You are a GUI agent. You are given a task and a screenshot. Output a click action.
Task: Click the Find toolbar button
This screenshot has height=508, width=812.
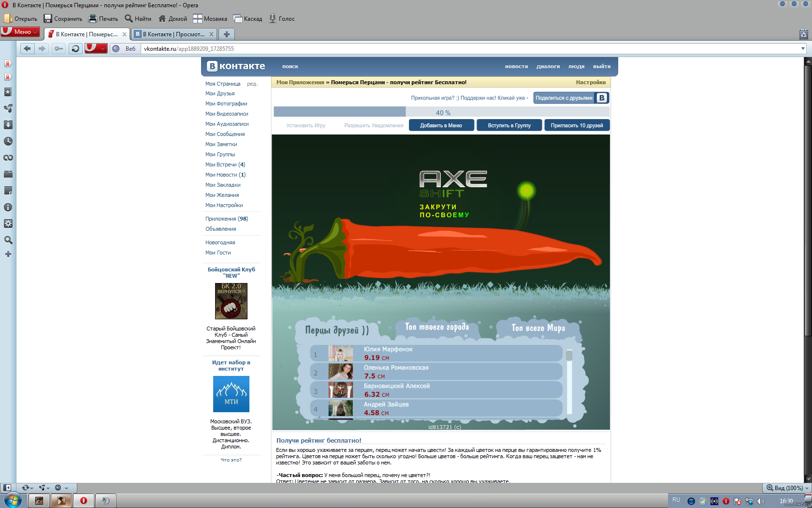coord(138,19)
